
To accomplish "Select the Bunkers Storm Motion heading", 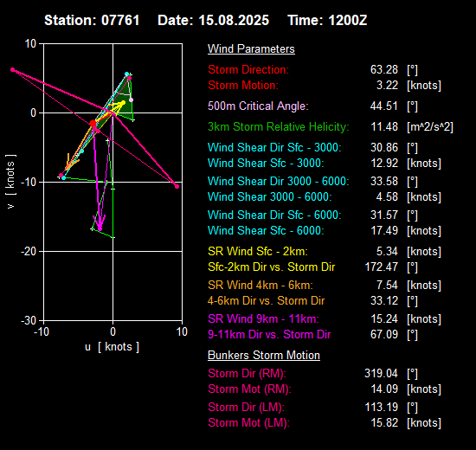I will point(264,356).
